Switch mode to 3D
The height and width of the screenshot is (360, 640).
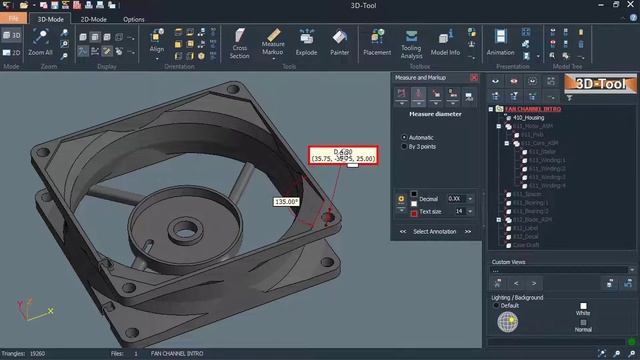pyautogui.click(x=11, y=36)
